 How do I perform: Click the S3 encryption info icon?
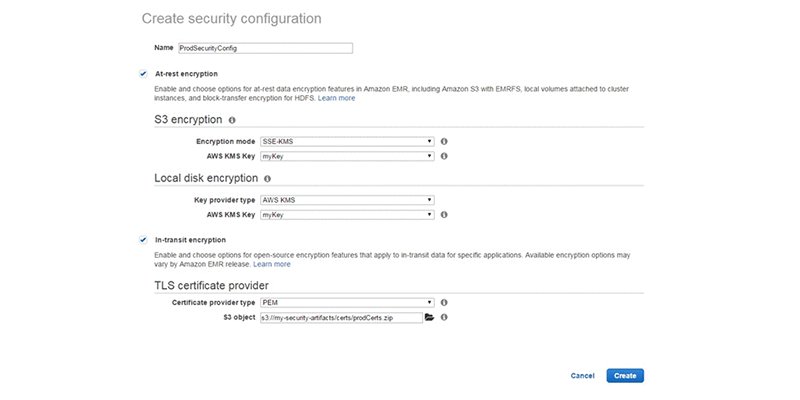coord(232,120)
